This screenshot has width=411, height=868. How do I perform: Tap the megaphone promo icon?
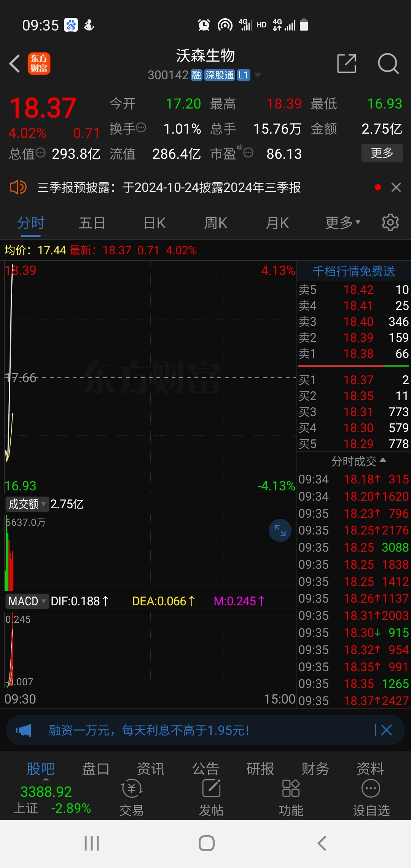click(23, 730)
